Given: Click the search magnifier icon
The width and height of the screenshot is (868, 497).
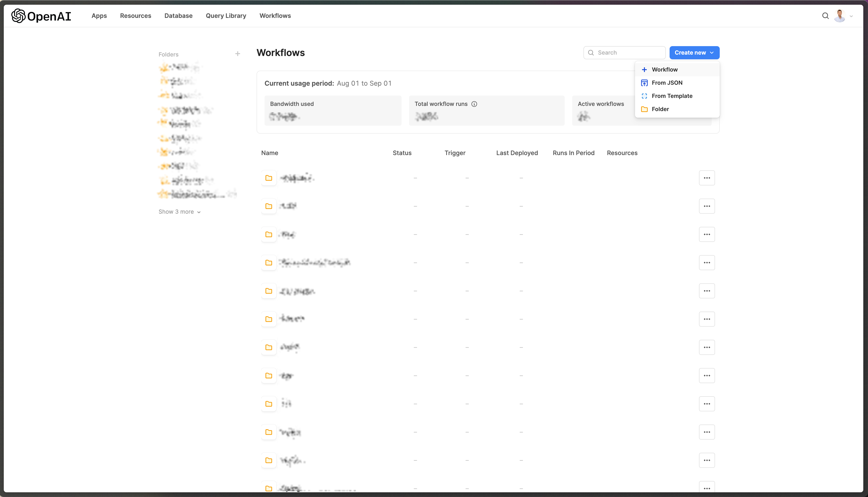Looking at the screenshot, I should click(x=825, y=16).
